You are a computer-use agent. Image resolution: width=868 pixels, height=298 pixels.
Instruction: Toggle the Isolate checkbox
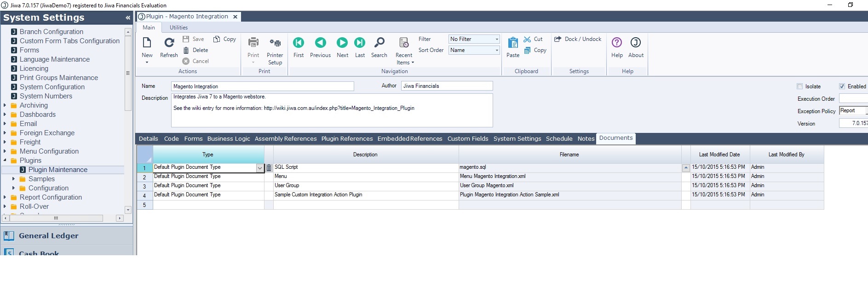[799, 86]
